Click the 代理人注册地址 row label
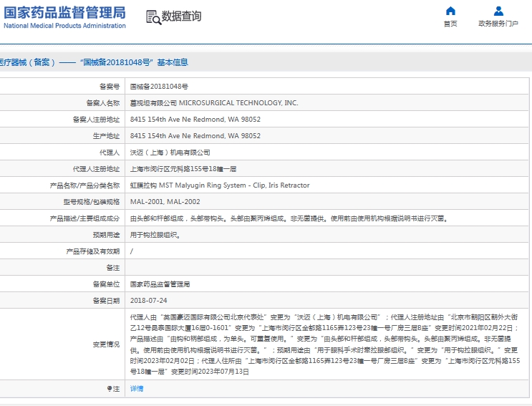This screenshot has height=406, width=532. 96,168
